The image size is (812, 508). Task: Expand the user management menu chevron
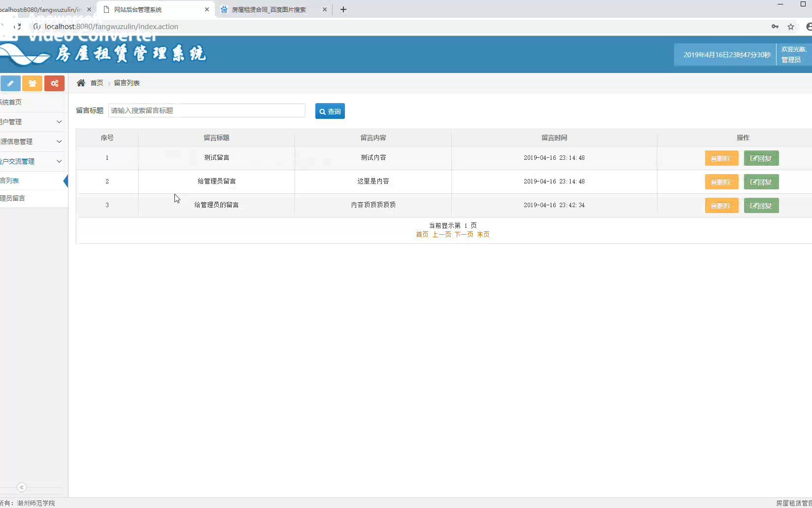pos(59,122)
